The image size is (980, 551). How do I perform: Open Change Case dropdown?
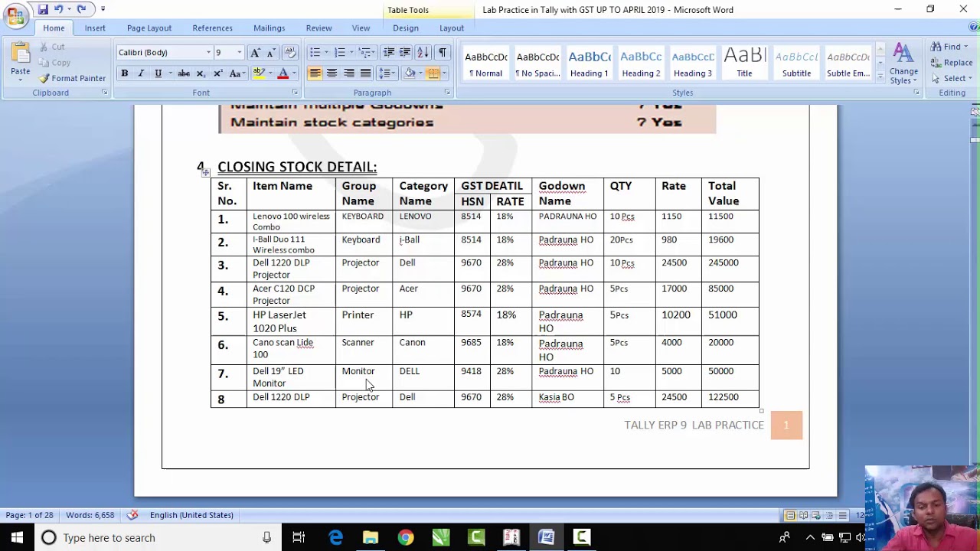[x=237, y=73]
